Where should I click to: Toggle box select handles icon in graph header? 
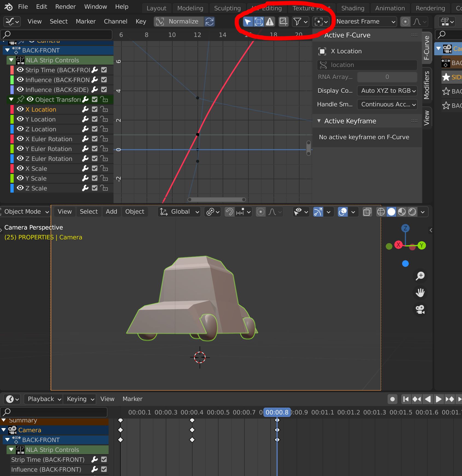[x=258, y=22]
